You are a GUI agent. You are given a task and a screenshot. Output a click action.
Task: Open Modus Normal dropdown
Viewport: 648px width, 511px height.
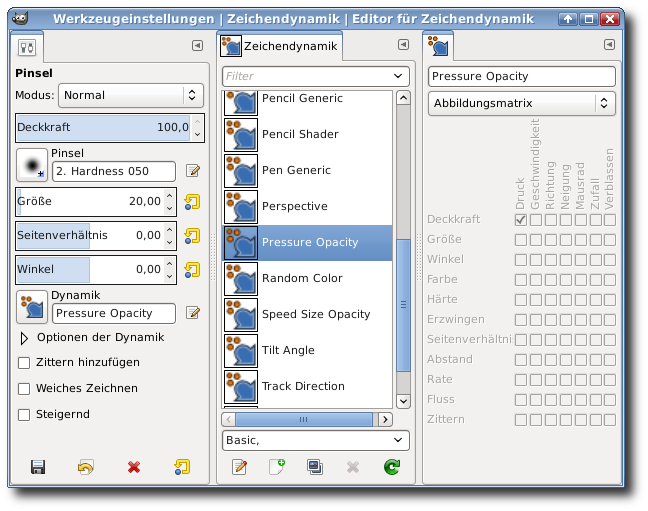[131, 96]
